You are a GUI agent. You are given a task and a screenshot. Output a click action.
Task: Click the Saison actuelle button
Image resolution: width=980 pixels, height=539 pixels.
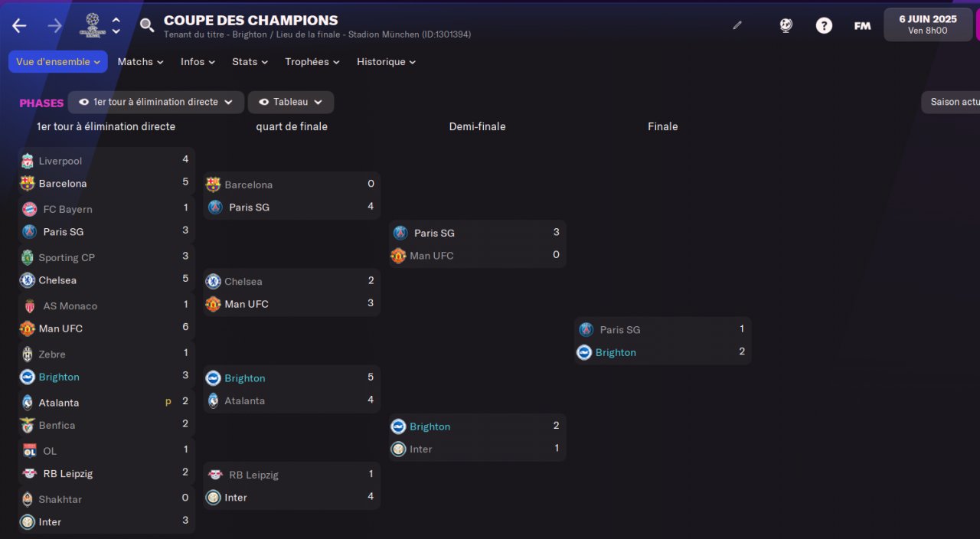click(x=953, y=102)
